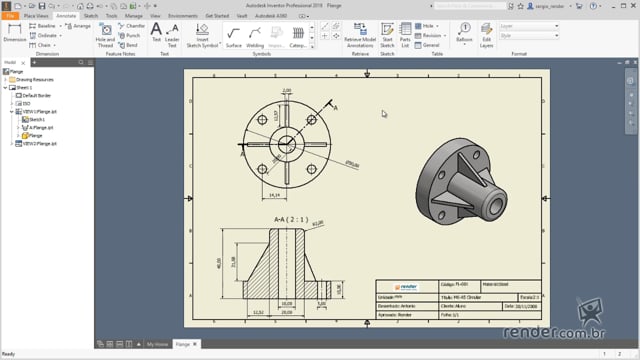Click the shaded isometric flange view
640x360 pixels.
pos(461,182)
